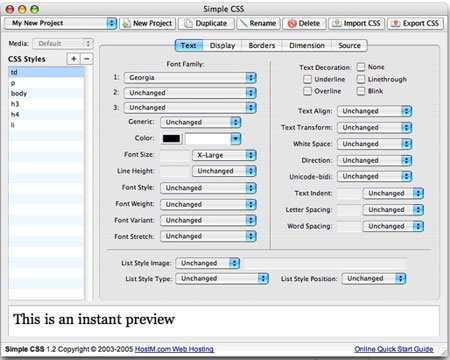Open the HostM.com Web Hosting link
The height and width of the screenshot is (360, 450).
174,349
